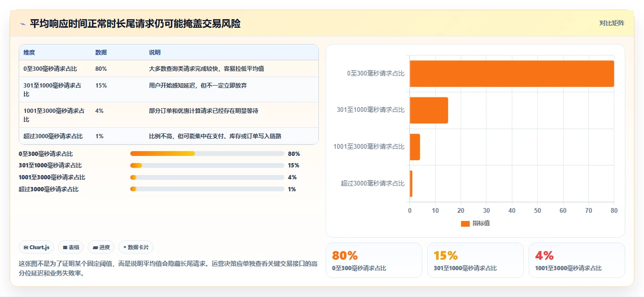Click the chart bar for 超过3000毫秒请求占比

point(411,184)
